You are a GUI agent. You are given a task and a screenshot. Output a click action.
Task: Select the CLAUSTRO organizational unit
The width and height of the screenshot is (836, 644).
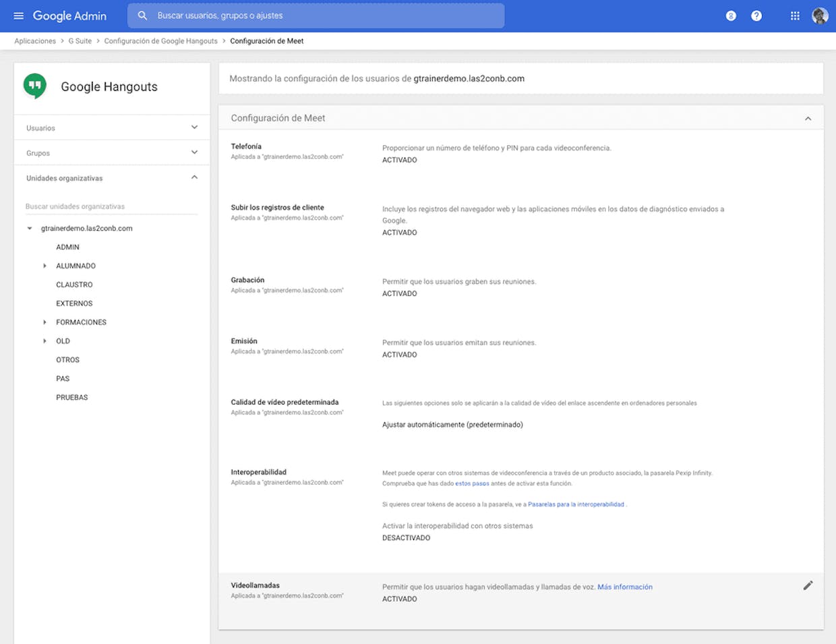(74, 285)
